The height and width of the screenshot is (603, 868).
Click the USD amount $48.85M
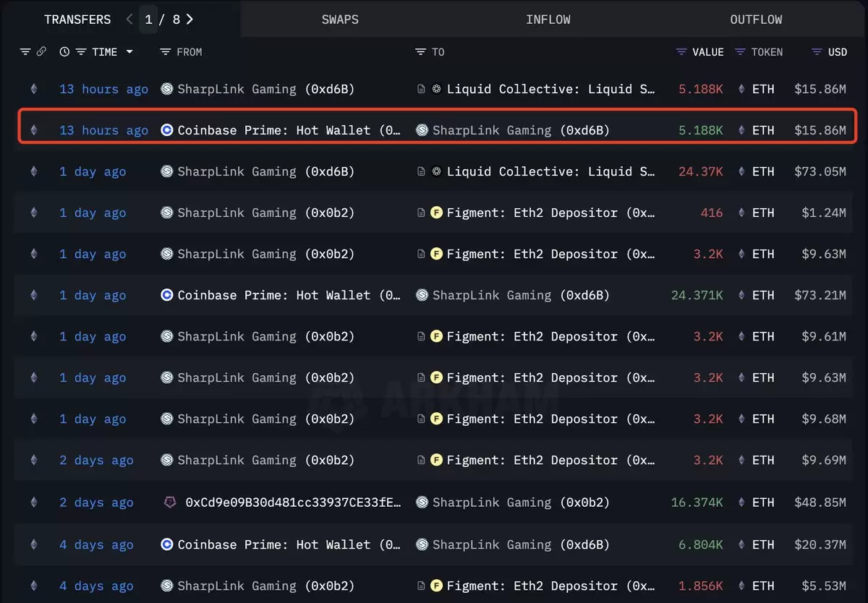point(820,502)
